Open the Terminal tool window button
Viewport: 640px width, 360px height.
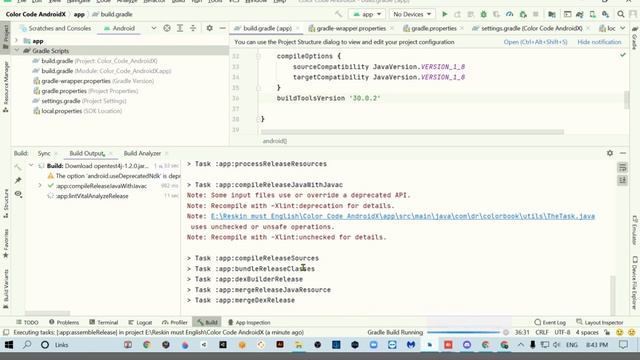pyautogui.click(x=103, y=322)
